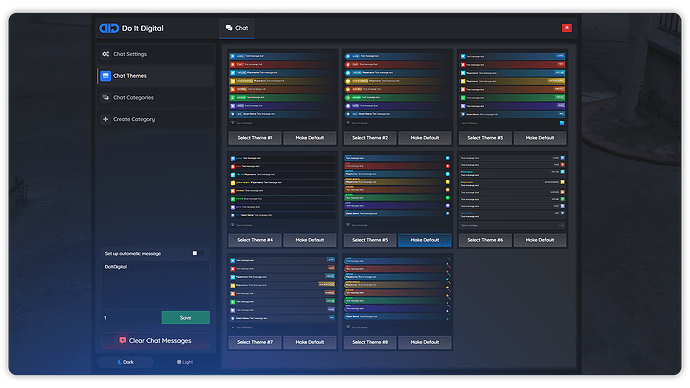Go to Chat Categories
The image size is (690, 388).
tap(155, 98)
